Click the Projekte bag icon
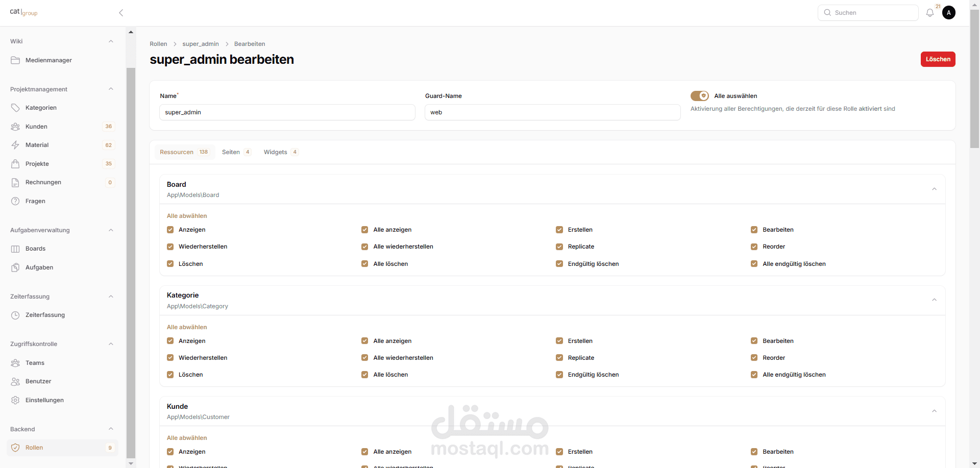The width and height of the screenshot is (980, 468). [x=15, y=164]
